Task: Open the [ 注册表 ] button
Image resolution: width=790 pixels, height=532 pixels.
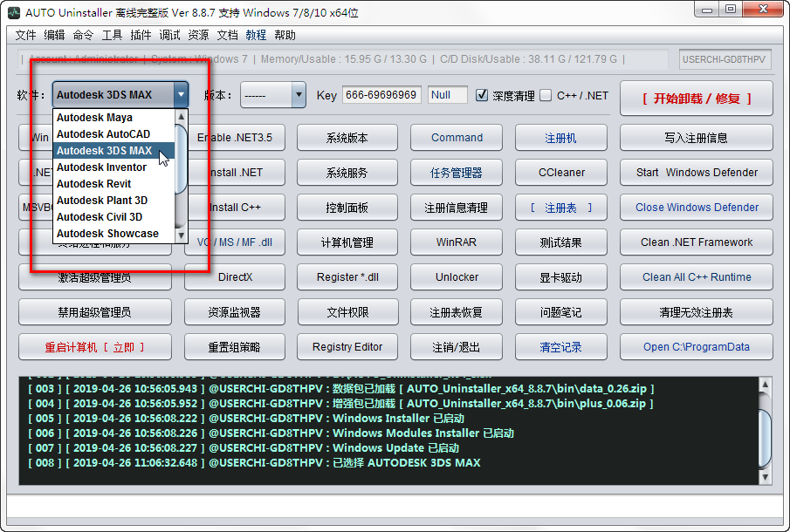Action: tap(560, 208)
